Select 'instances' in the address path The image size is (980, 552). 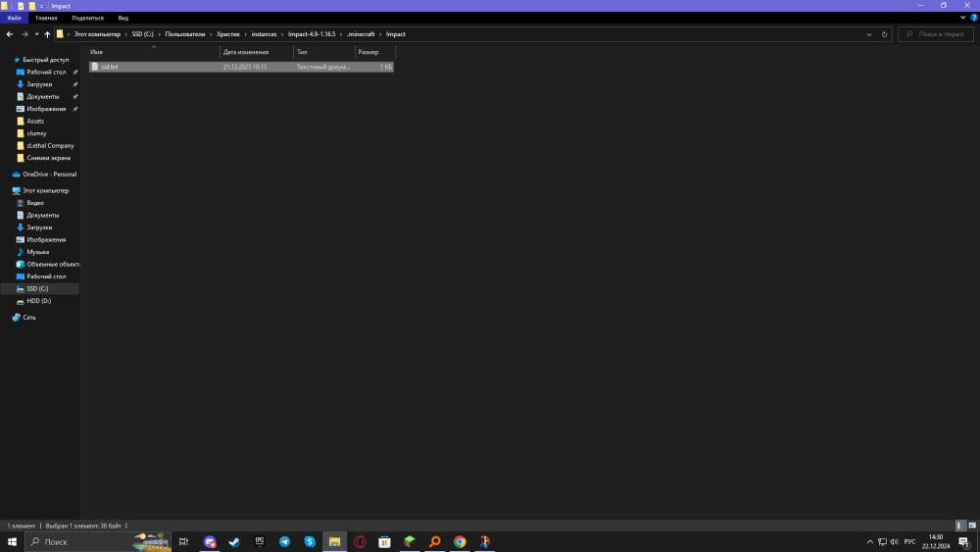click(264, 34)
